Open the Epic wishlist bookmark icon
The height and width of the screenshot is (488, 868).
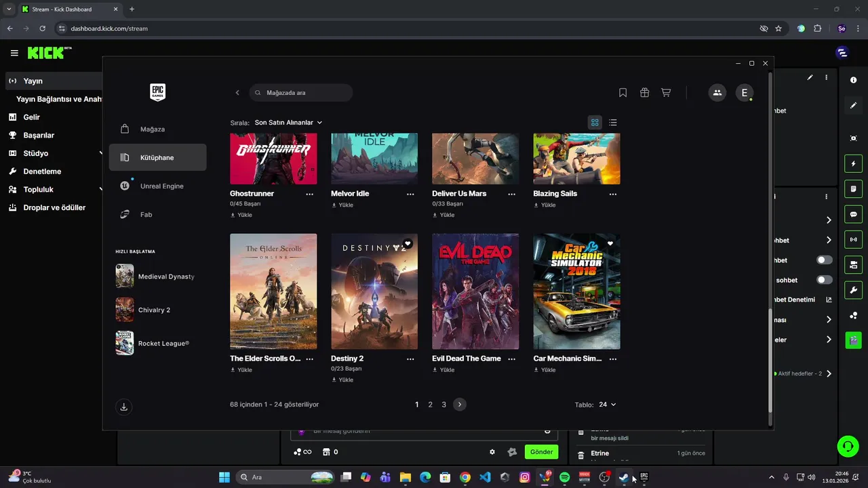coord(623,93)
